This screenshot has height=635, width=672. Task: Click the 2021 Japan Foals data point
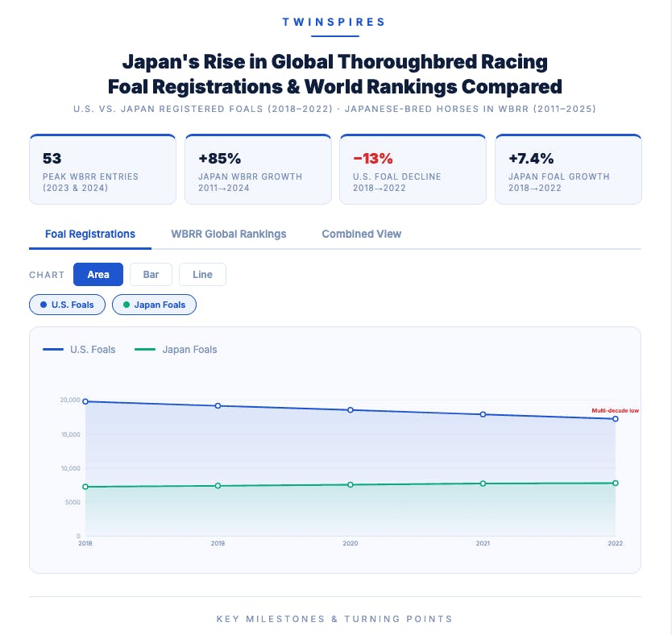tap(483, 484)
